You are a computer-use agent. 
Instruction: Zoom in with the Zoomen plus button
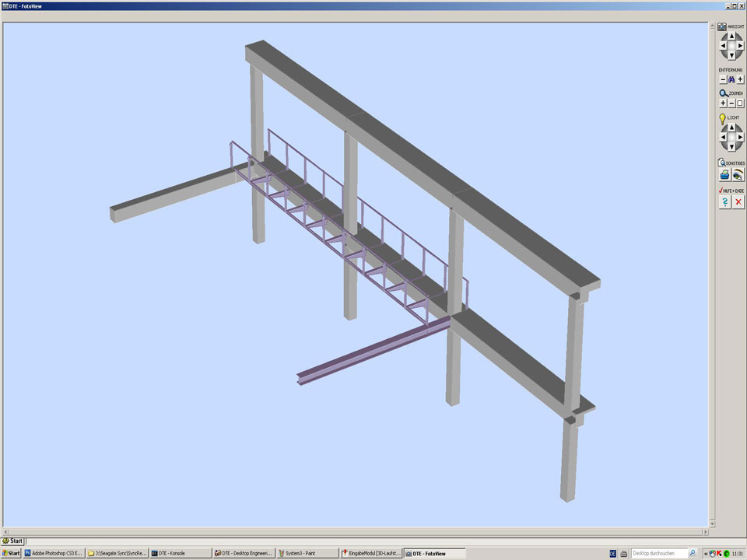[723, 103]
